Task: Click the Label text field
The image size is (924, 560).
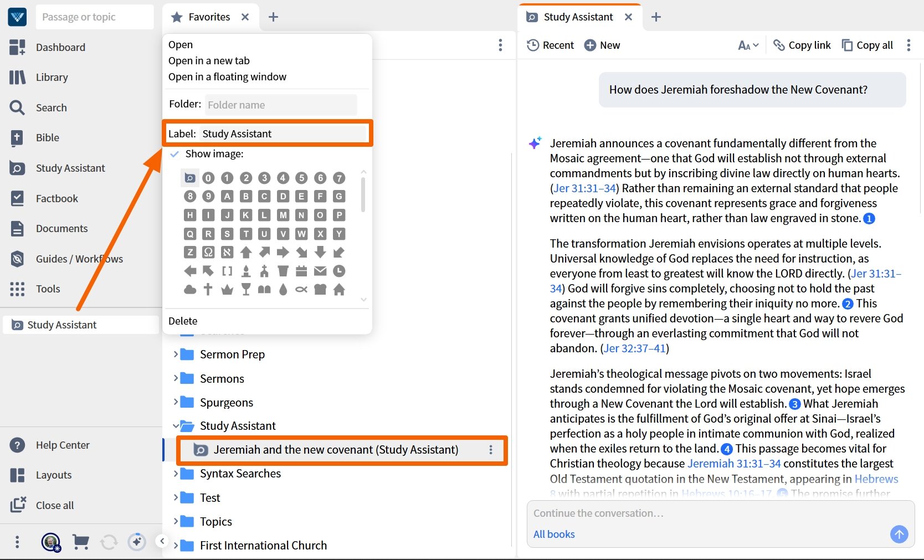Action: pos(284,133)
